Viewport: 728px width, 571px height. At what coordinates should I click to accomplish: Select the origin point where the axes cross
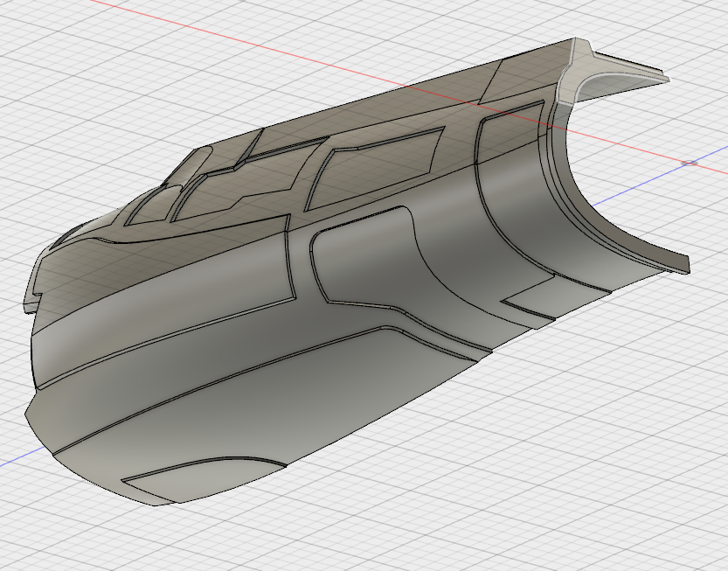[x=690, y=163]
